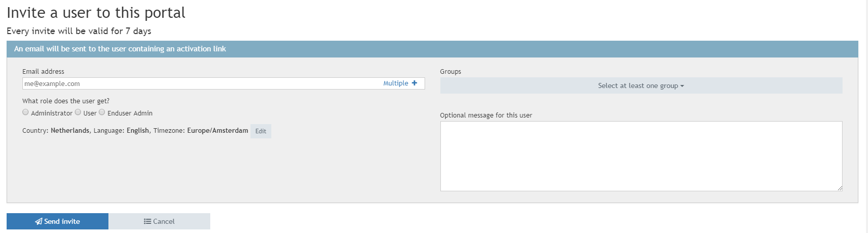Click inside the optional message text area

click(640, 156)
